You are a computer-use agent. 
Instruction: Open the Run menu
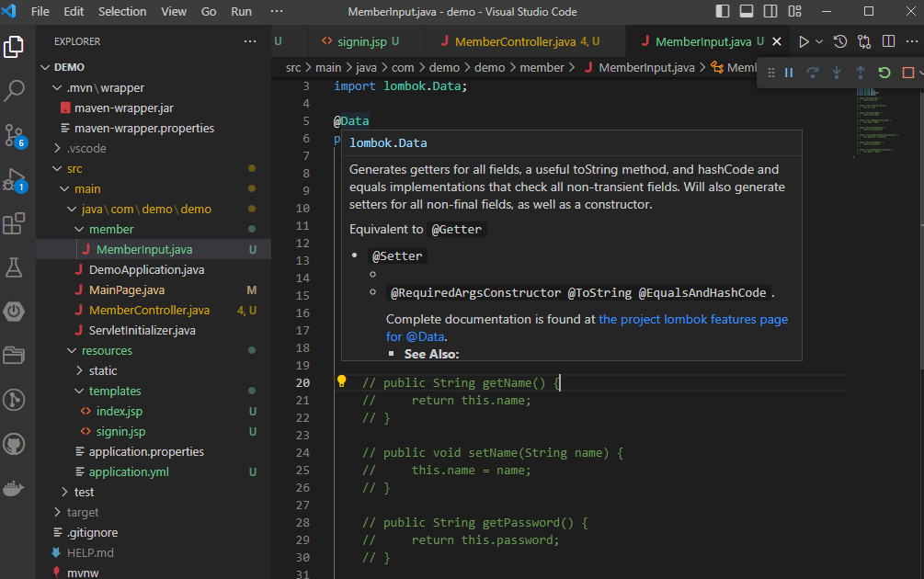(241, 11)
